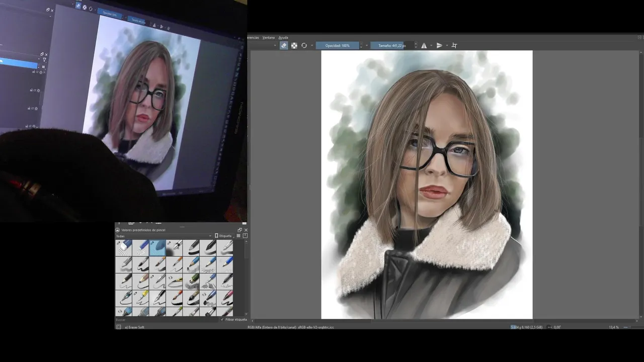Toggle preserve alpha checkerboard button
Viewport: 644px width, 362px height.
[x=294, y=45]
